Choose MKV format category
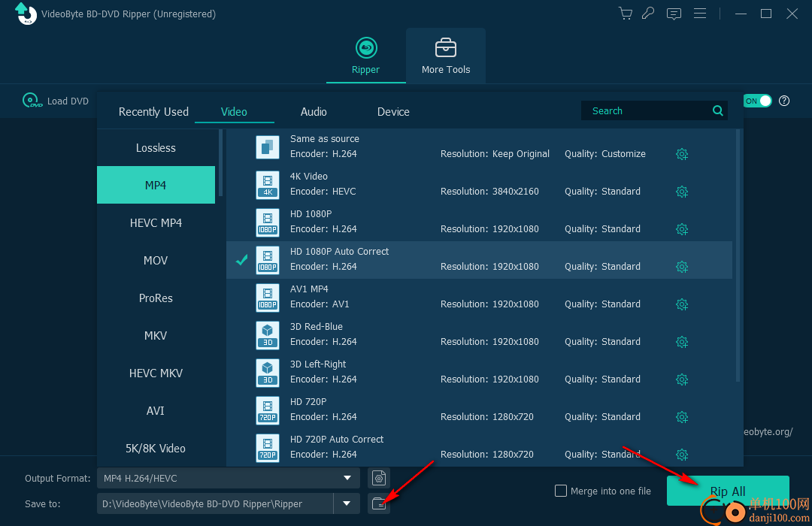Viewport: 812px width, 526px height. click(x=156, y=335)
